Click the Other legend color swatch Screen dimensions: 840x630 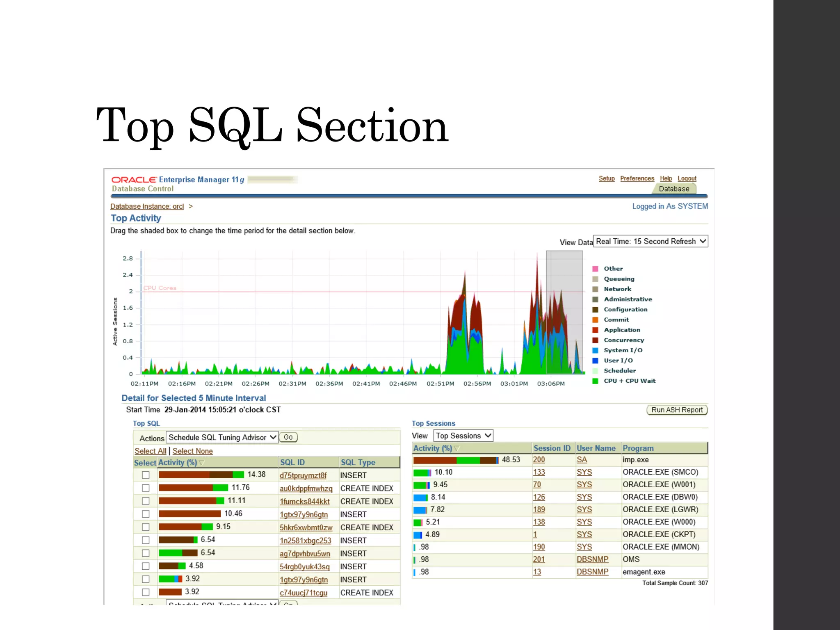click(x=595, y=269)
